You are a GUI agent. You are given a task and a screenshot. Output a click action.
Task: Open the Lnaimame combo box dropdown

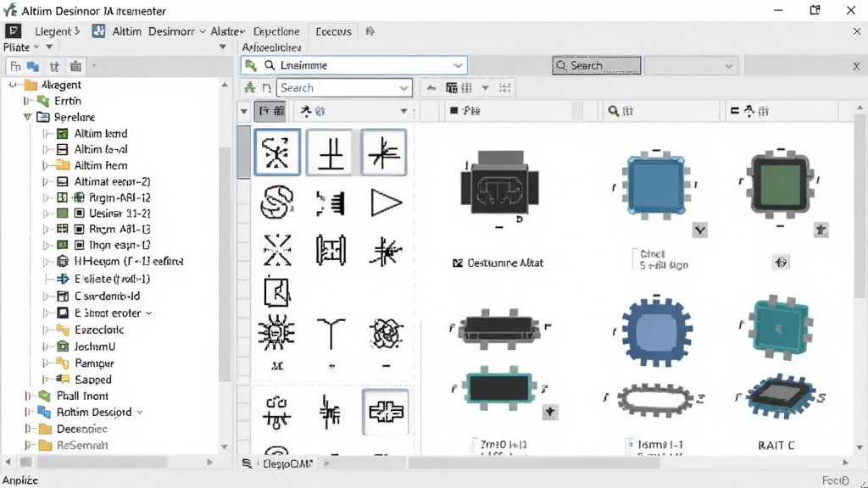[x=458, y=65]
